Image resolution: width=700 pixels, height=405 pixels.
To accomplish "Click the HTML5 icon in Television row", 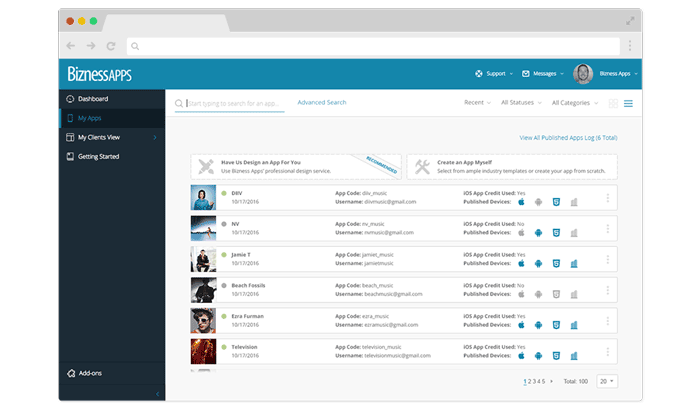I will point(556,356).
